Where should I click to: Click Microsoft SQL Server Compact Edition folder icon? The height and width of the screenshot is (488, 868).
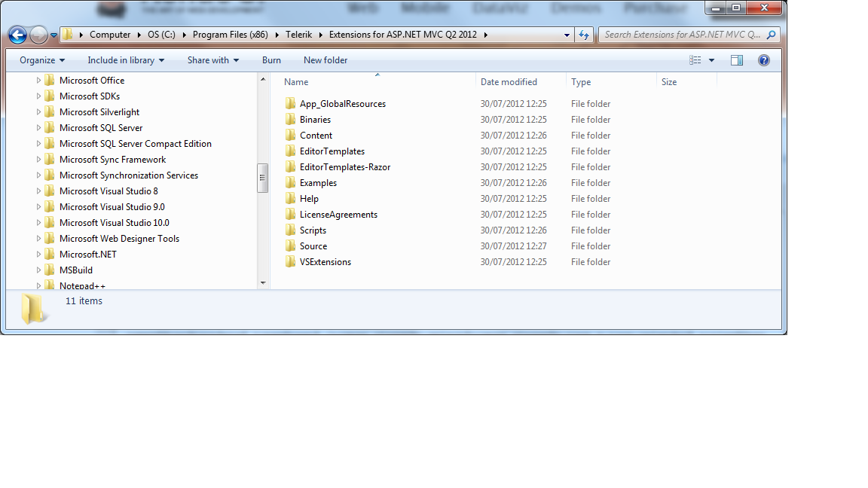tap(49, 144)
